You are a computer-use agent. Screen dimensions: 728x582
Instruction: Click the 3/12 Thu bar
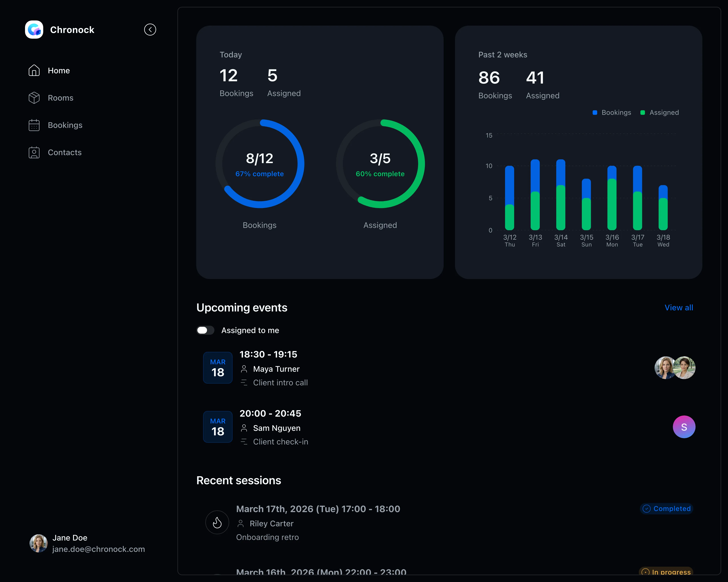pos(510,198)
